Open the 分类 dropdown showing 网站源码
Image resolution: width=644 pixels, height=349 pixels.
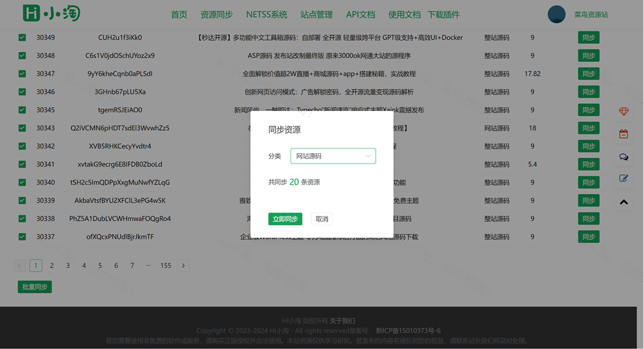pyautogui.click(x=333, y=156)
